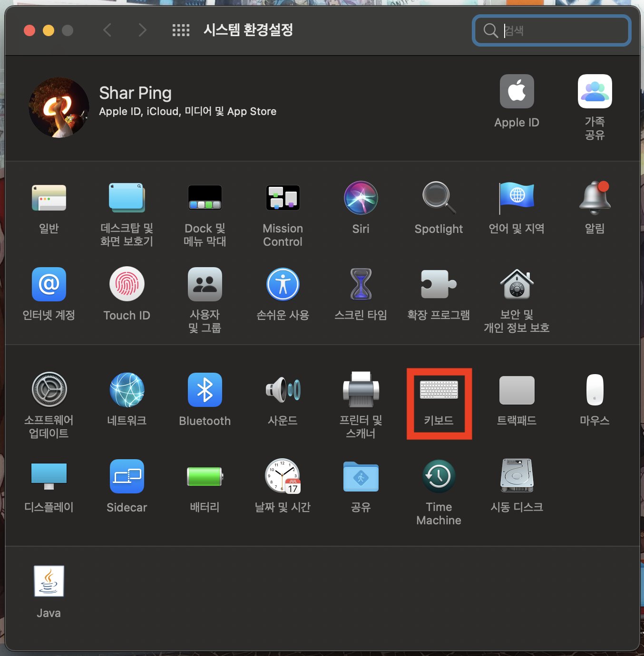Viewport: 644px width, 656px height.
Task: Open 알림 (Notifications) bell icon
Action: coord(595,198)
